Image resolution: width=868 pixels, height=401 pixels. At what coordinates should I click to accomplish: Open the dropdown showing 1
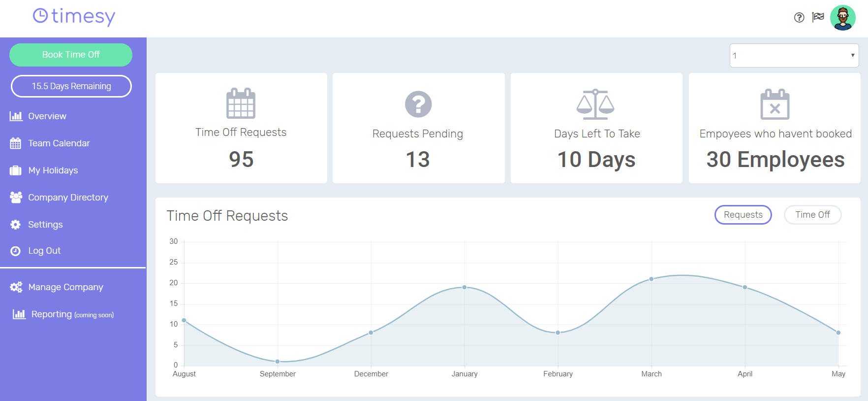(x=794, y=56)
